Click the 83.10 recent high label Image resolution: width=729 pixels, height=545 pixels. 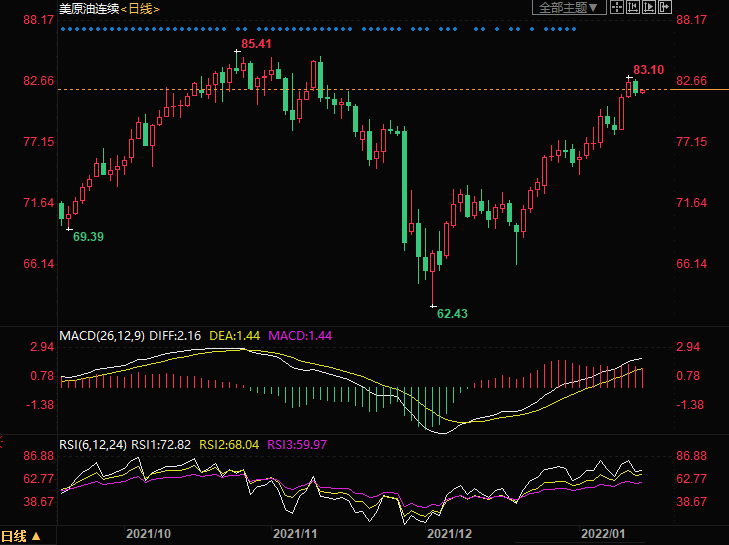tap(649, 69)
